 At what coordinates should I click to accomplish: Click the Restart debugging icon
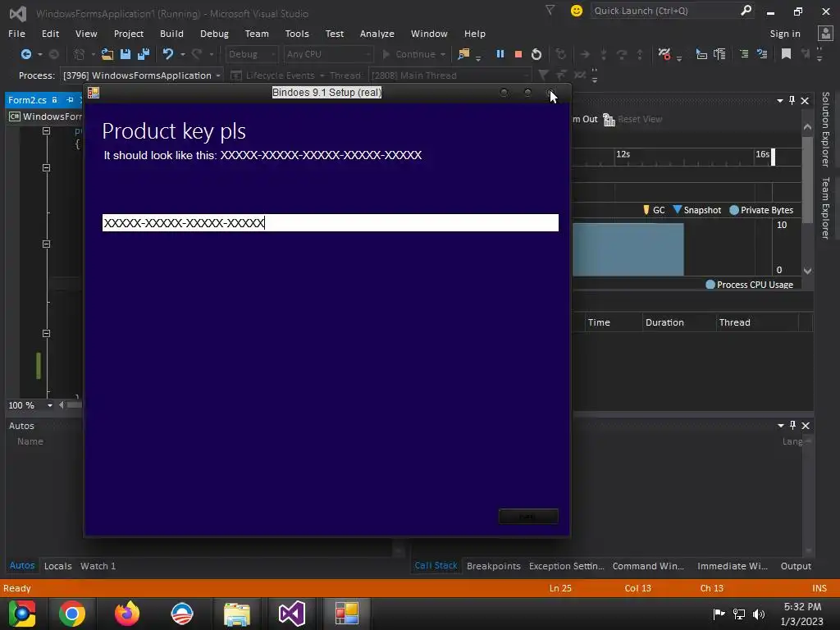click(536, 54)
